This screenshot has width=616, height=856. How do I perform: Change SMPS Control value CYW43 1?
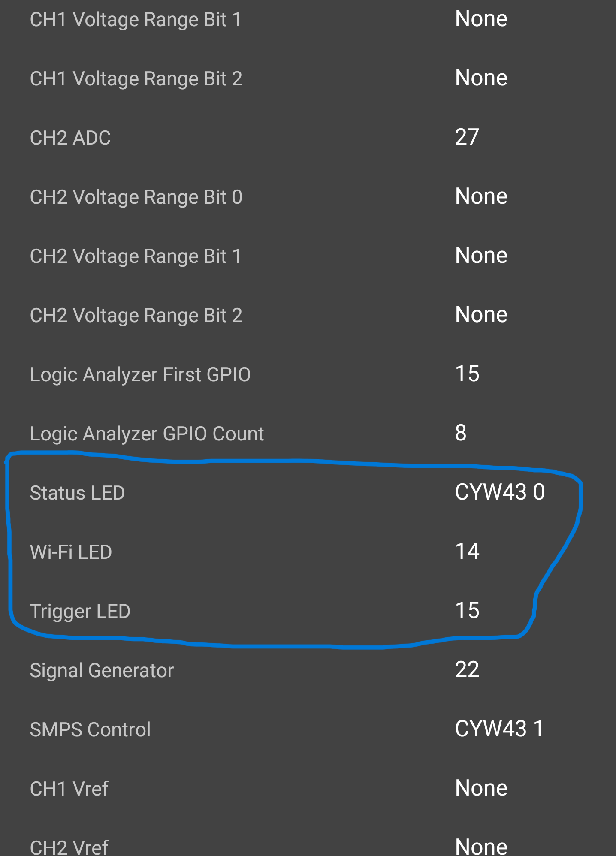coord(499,729)
